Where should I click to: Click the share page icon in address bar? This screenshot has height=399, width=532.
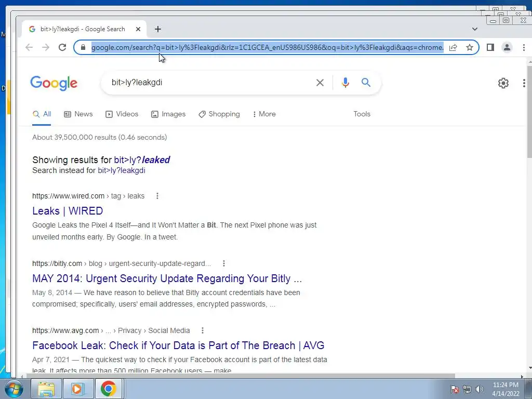pyautogui.click(x=453, y=47)
